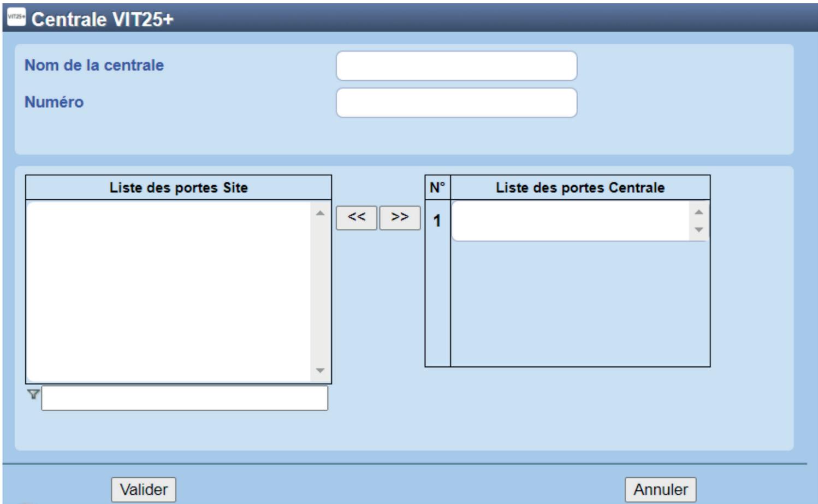Click down arrow in door 1 Centrale list
Image resolution: width=818 pixels, height=504 pixels.
pos(699,230)
